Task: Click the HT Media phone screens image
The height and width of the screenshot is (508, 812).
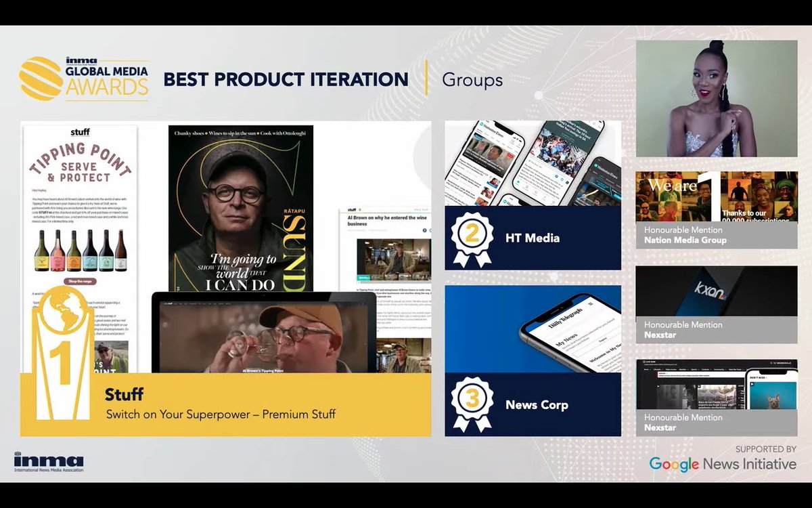Action: pyautogui.click(x=533, y=163)
